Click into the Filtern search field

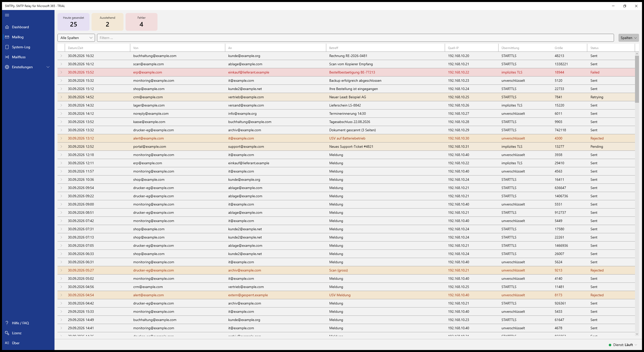(x=355, y=38)
